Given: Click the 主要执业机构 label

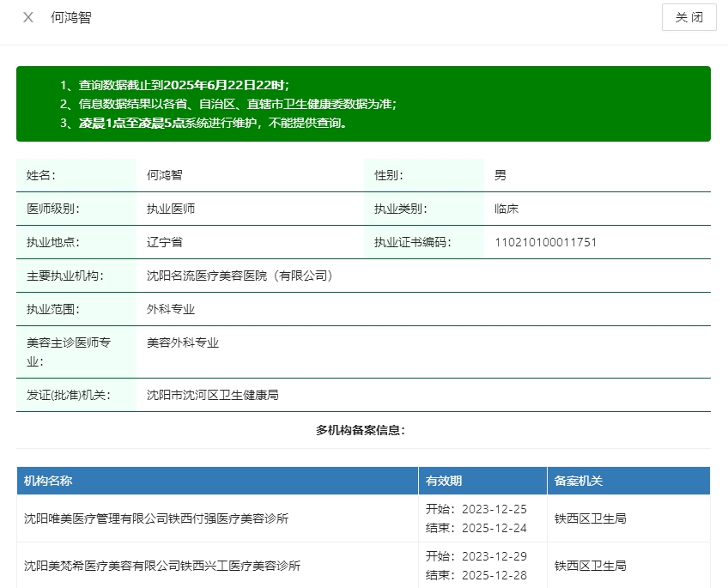Looking at the screenshot, I should (65, 276).
